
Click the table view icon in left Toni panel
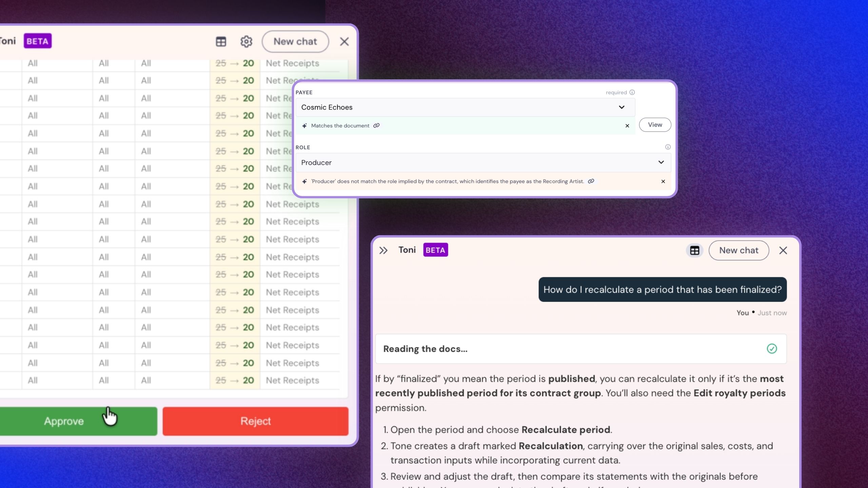pos(221,41)
